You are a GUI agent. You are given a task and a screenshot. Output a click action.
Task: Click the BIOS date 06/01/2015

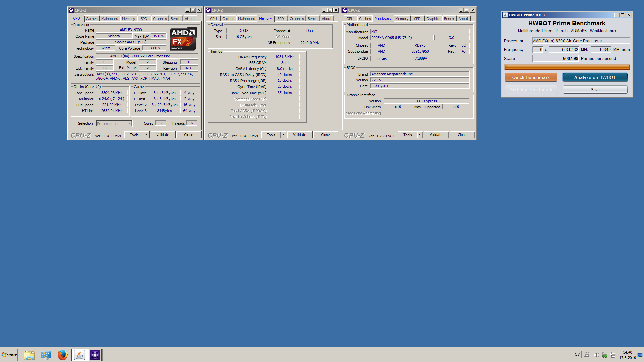420,86
